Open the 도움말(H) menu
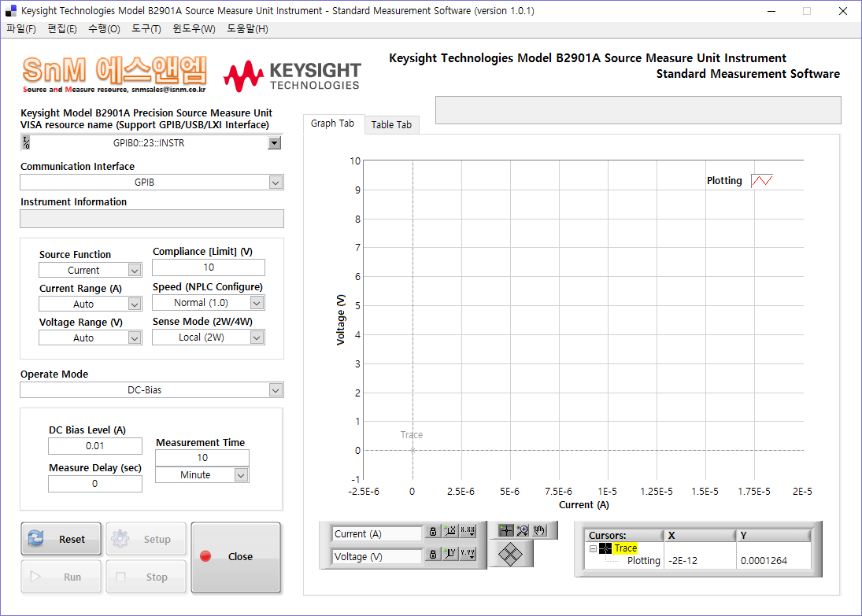Image resolution: width=862 pixels, height=616 pixels. [x=247, y=29]
